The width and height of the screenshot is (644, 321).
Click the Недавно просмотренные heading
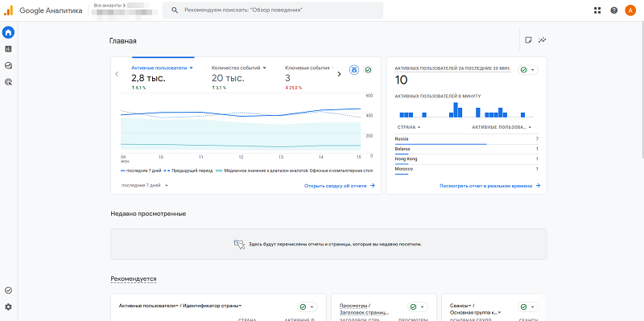coord(148,214)
